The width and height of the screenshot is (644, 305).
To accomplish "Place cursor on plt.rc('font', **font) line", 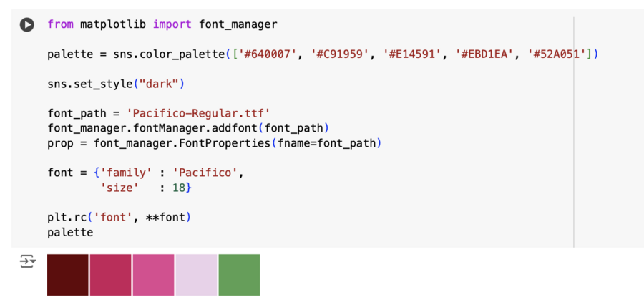I will pos(119,217).
